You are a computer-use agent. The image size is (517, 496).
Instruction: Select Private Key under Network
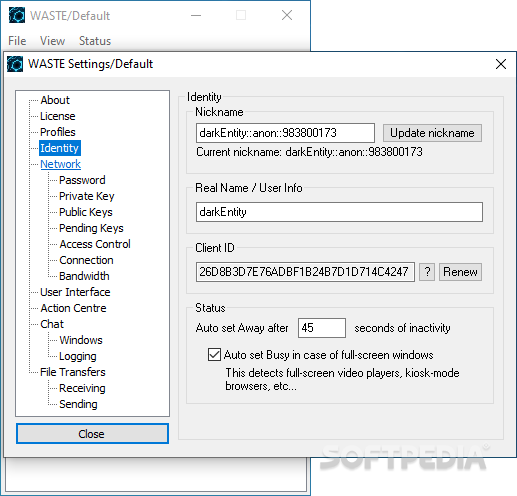[x=87, y=196]
